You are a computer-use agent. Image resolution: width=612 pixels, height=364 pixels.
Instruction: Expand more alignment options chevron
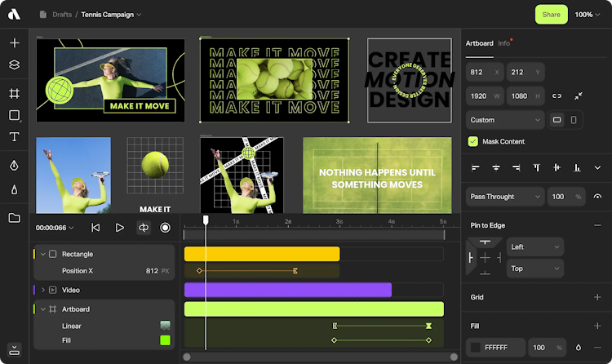coord(597,168)
